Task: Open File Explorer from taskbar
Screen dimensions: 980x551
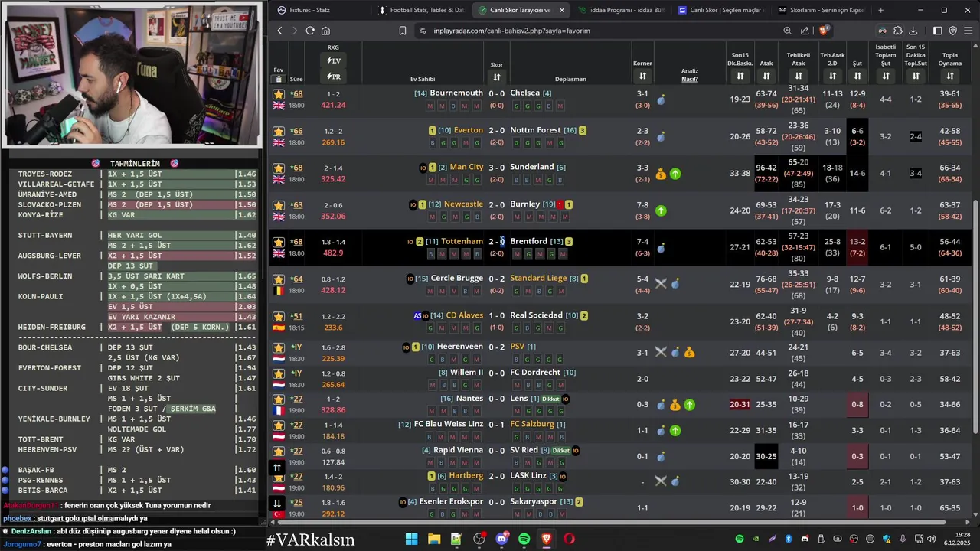Action: click(434, 539)
